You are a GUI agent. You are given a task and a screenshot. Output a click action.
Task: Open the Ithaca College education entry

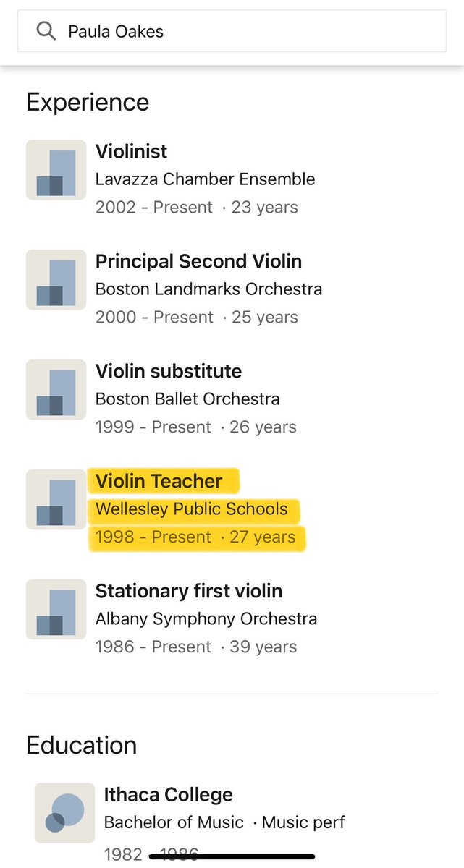168,794
